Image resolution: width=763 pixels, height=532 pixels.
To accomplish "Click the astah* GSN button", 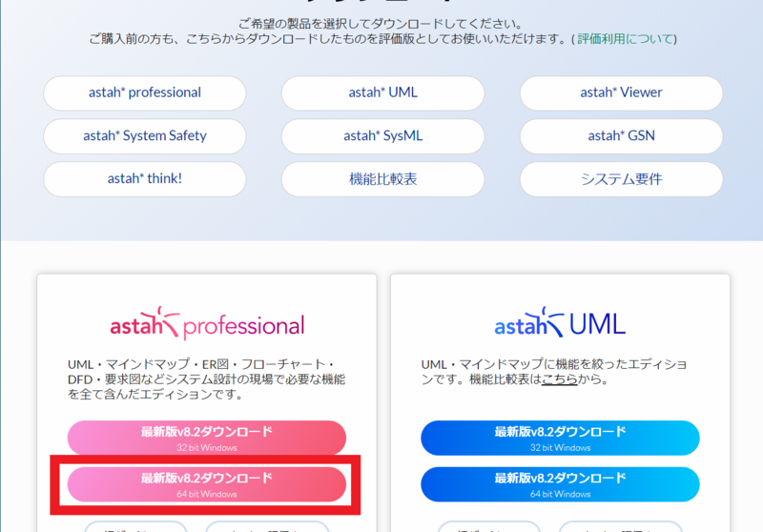I will pyautogui.click(x=622, y=136).
